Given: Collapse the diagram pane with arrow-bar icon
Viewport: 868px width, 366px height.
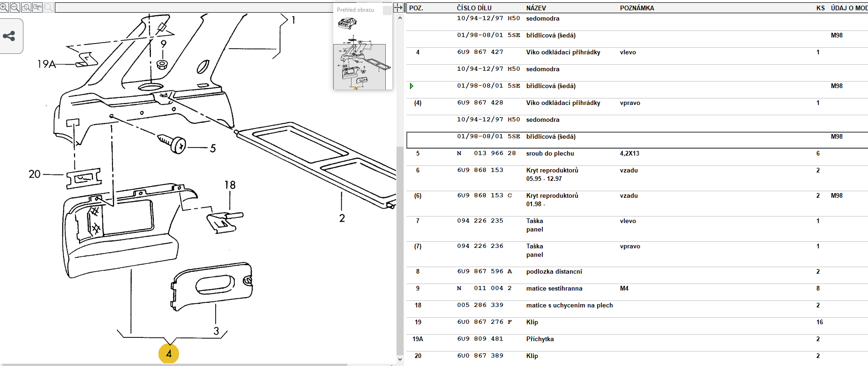Looking at the screenshot, I should [x=398, y=7].
